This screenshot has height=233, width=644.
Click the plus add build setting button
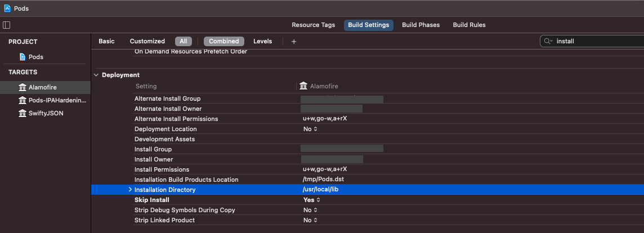pos(294,42)
